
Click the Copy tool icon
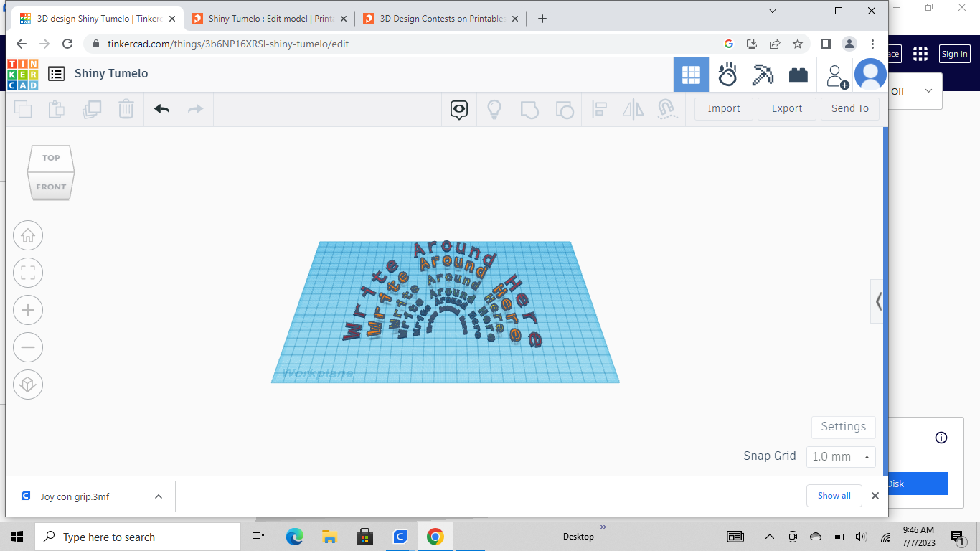24,109
